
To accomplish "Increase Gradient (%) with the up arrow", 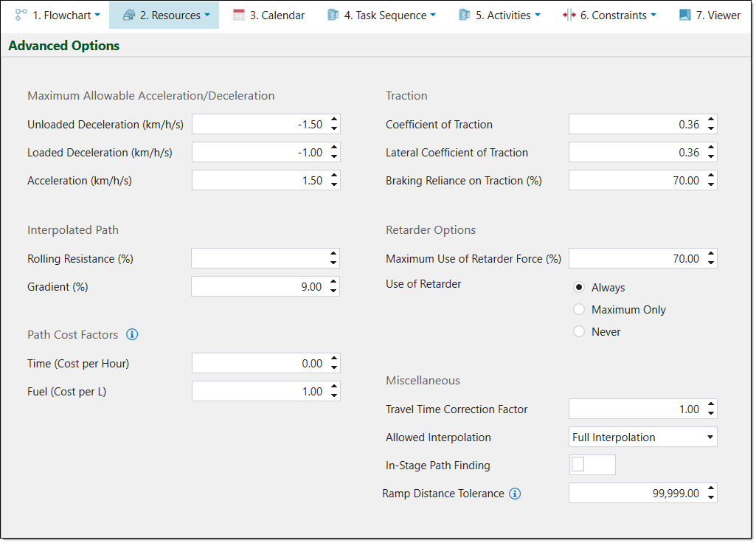I will coord(333,282).
